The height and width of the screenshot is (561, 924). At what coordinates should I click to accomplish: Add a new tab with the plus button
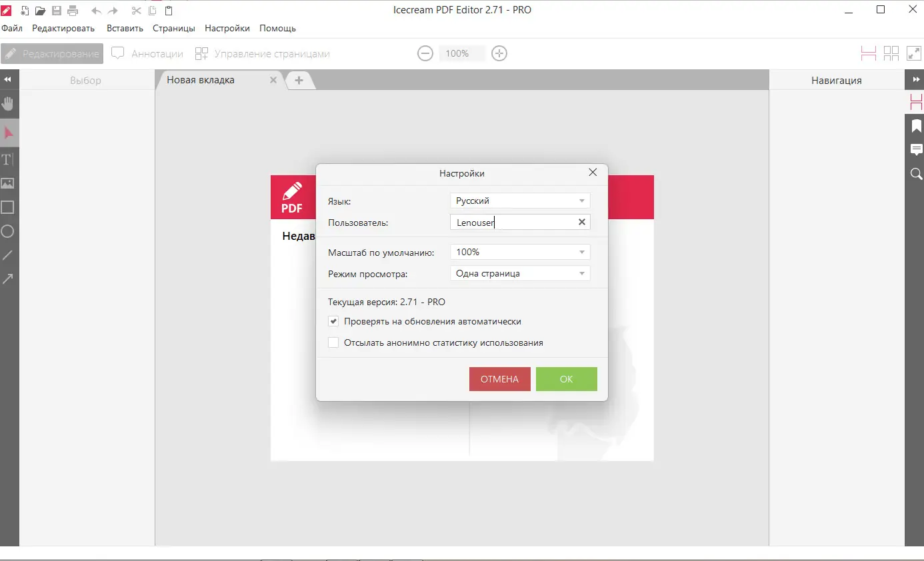point(299,81)
